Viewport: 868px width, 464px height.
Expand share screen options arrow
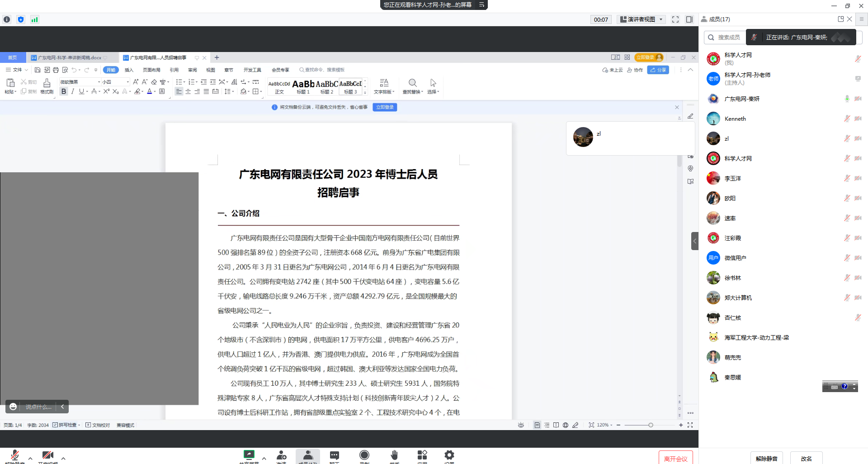pos(264,459)
